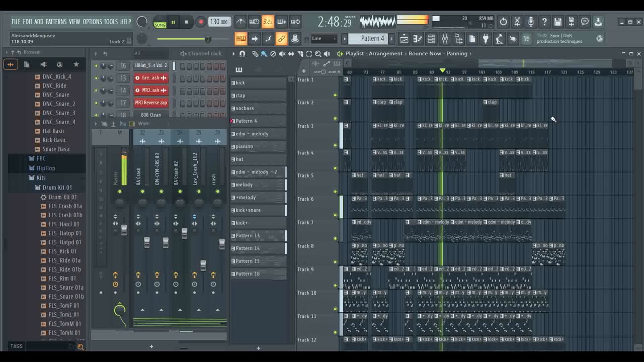Open the help question mark
The width and height of the screenshot is (644, 362).
(x=544, y=22)
